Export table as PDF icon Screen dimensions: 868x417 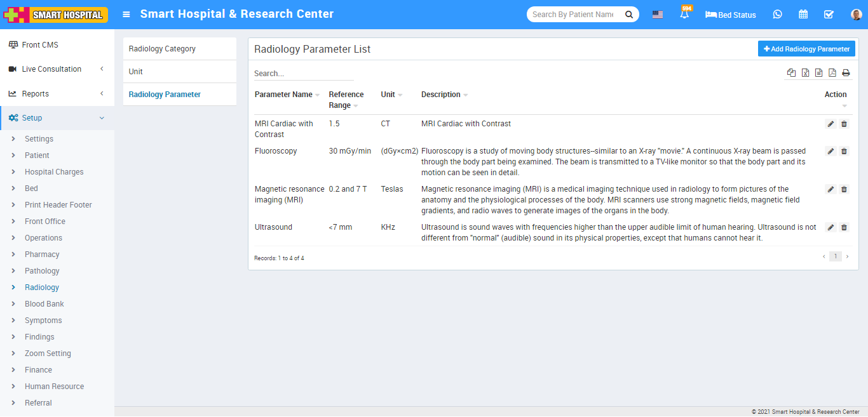(832, 73)
